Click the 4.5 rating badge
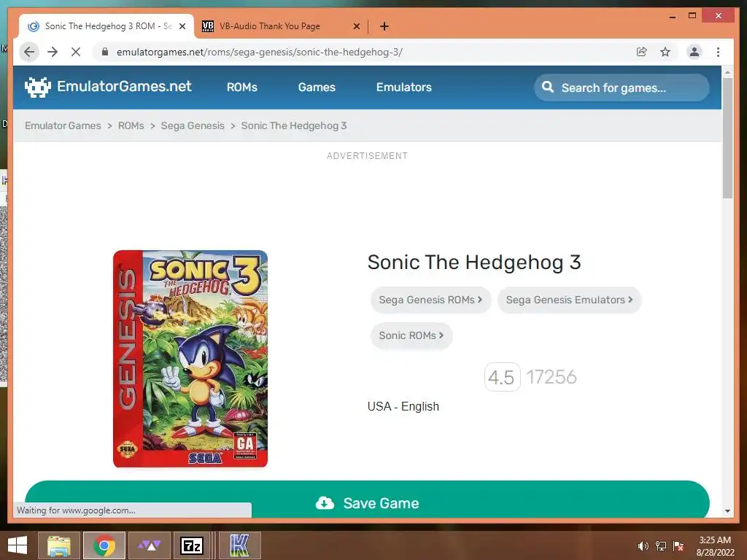Screen dimensions: 747x560 (x=502, y=377)
